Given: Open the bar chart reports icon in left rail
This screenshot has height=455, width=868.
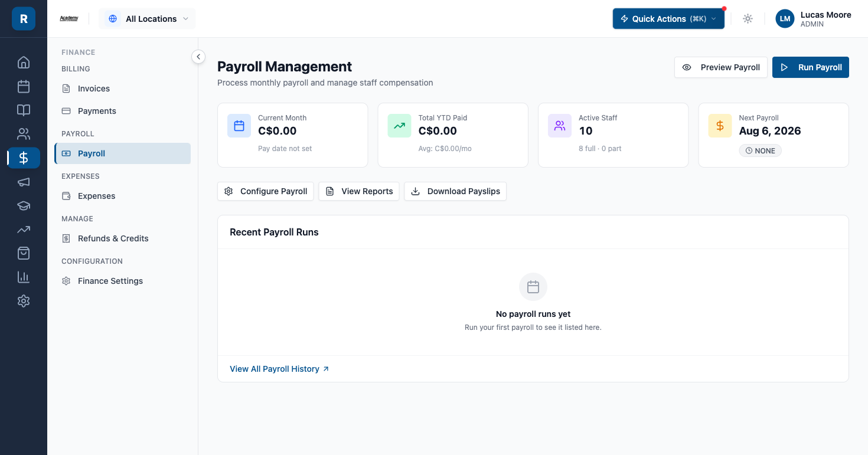Looking at the screenshot, I should coord(24,277).
